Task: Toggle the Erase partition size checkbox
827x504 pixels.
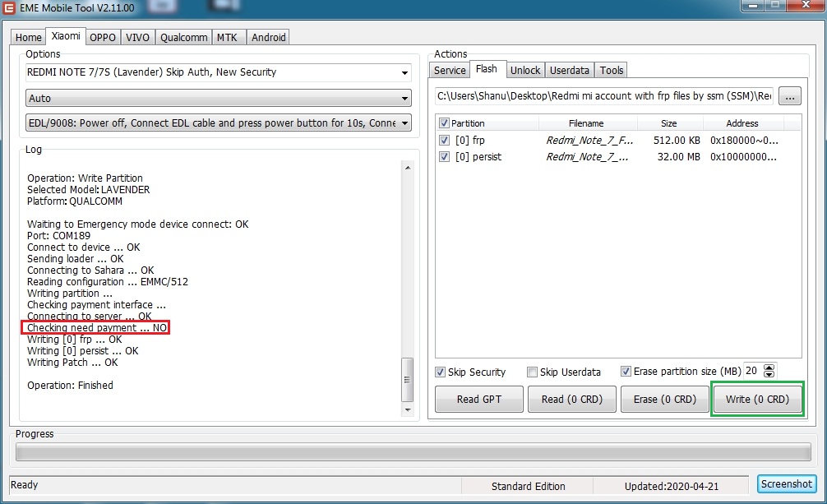Action: pos(626,372)
